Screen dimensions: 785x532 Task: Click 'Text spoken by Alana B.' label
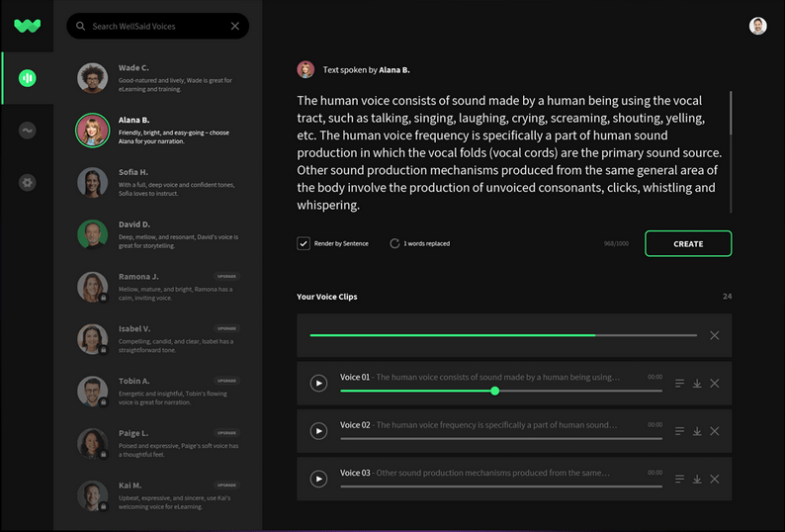point(366,70)
